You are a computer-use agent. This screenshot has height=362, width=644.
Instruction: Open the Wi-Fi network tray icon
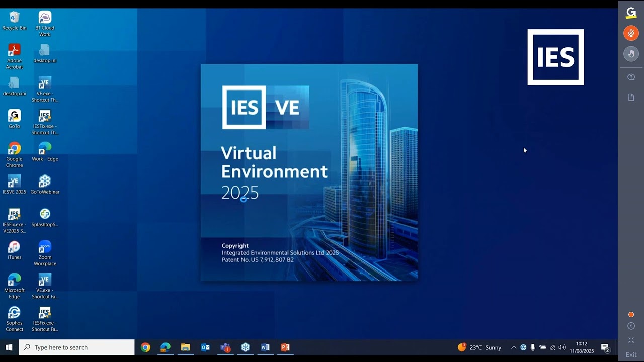coord(552,347)
